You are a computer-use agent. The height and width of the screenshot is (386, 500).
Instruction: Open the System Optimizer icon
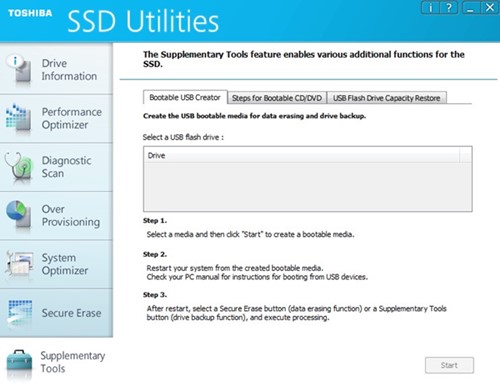coord(19,264)
